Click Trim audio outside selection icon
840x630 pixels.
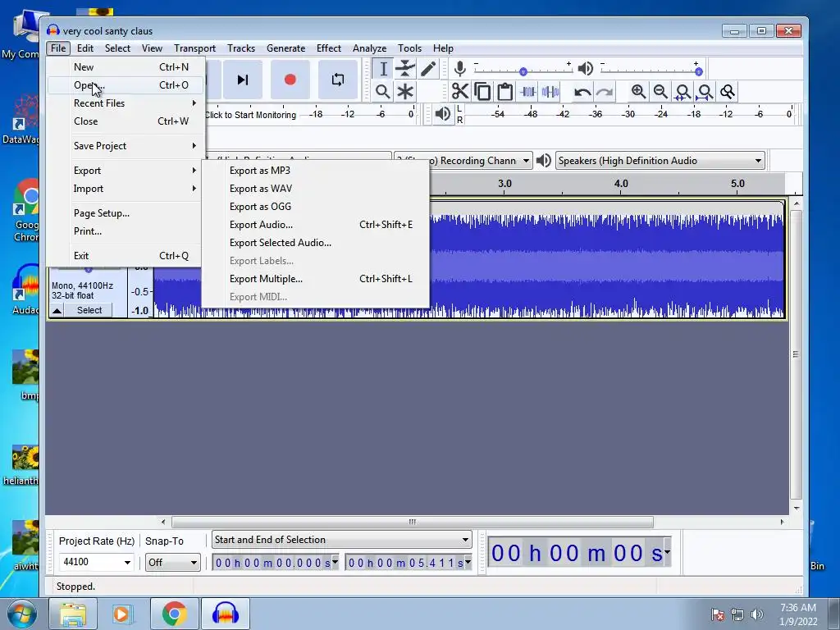pyautogui.click(x=527, y=92)
